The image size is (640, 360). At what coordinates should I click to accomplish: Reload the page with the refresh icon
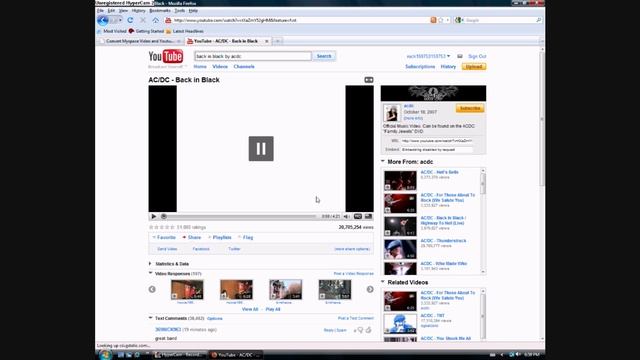130,20
